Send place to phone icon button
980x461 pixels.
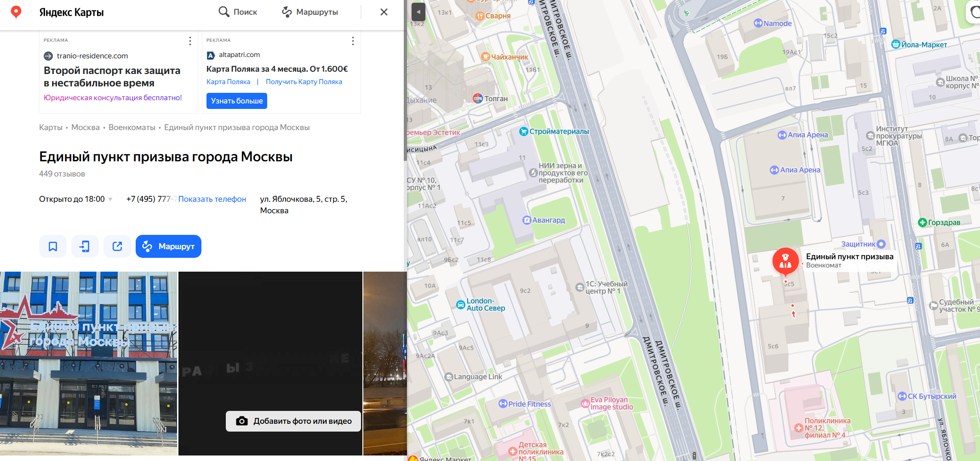click(85, 246)
